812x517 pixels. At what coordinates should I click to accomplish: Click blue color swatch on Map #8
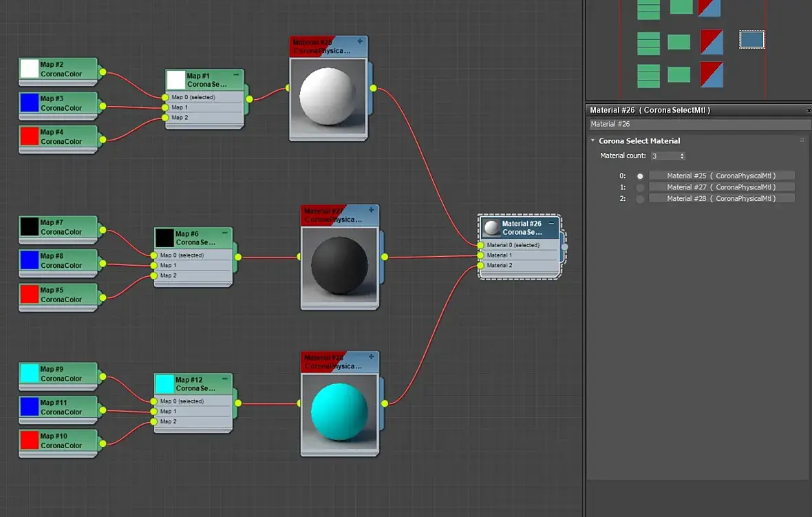(x=30, y=260)
